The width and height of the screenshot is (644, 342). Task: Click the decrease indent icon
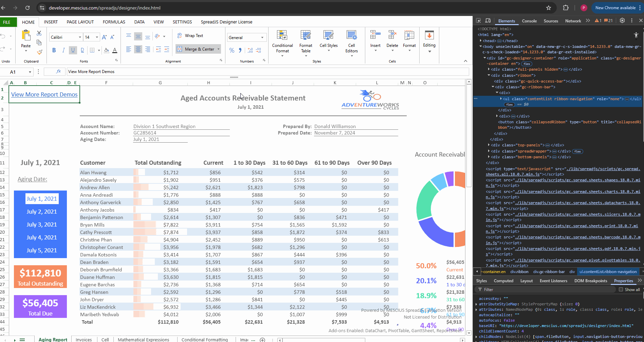159,49
